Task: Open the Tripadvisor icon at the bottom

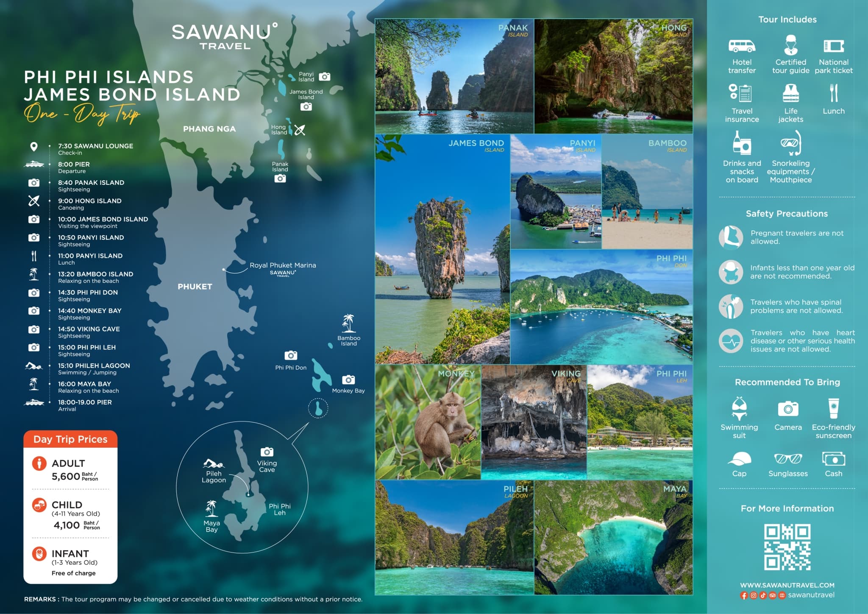Action: (772, 595)
